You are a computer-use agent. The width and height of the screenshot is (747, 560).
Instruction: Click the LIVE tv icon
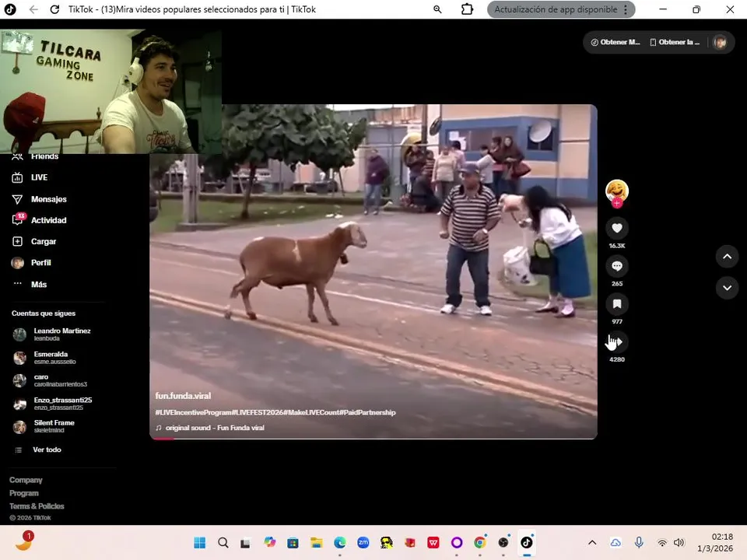point(17,177)
